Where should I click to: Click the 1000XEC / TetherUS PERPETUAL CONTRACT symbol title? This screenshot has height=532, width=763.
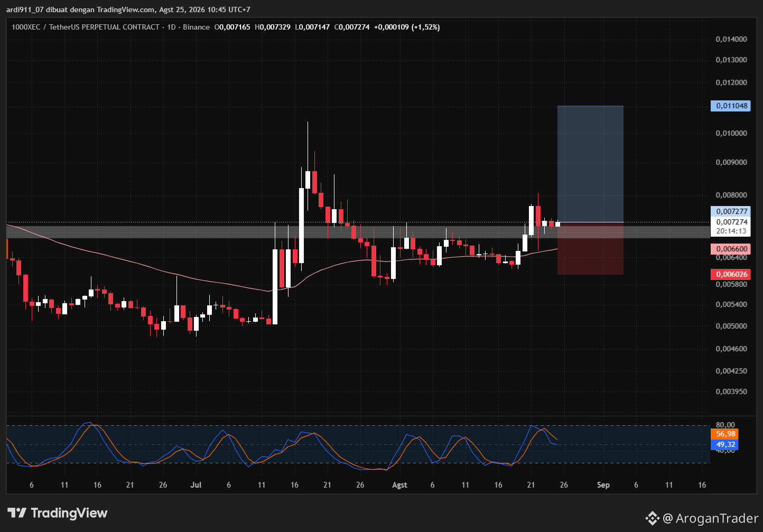pyautogui.click(x=86, y=27)
